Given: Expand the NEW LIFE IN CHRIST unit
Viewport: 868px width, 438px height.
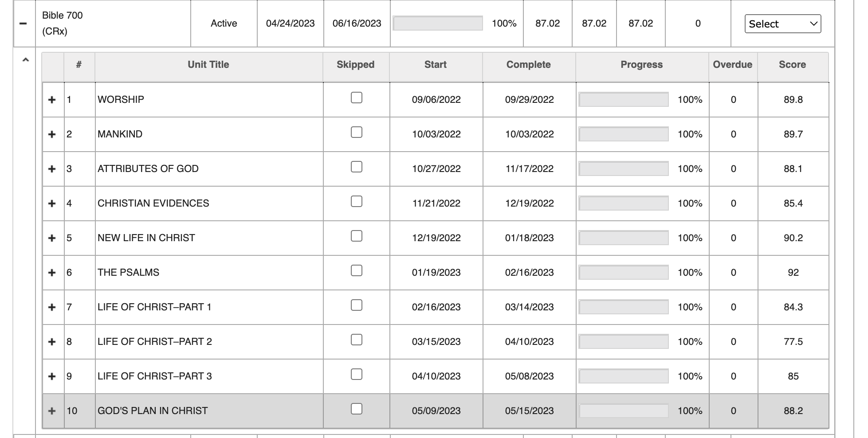Looking at the screenshot, I should click(52, 238).
